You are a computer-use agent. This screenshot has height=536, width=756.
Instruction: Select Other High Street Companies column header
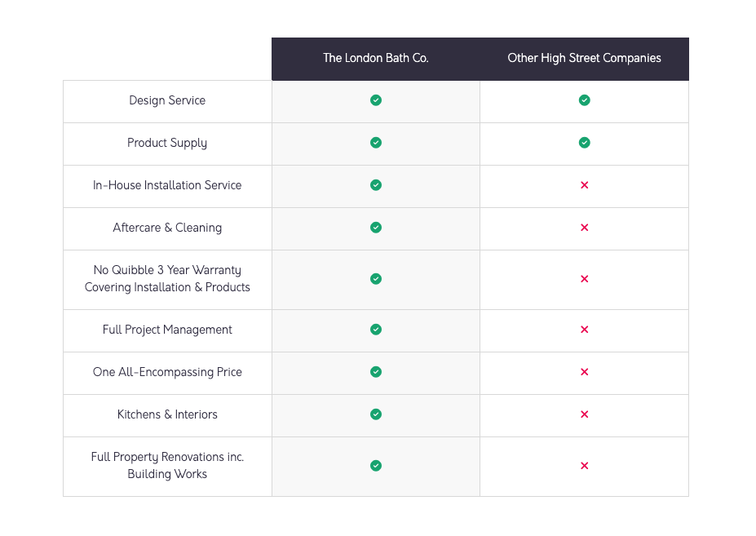click(584, 58)
